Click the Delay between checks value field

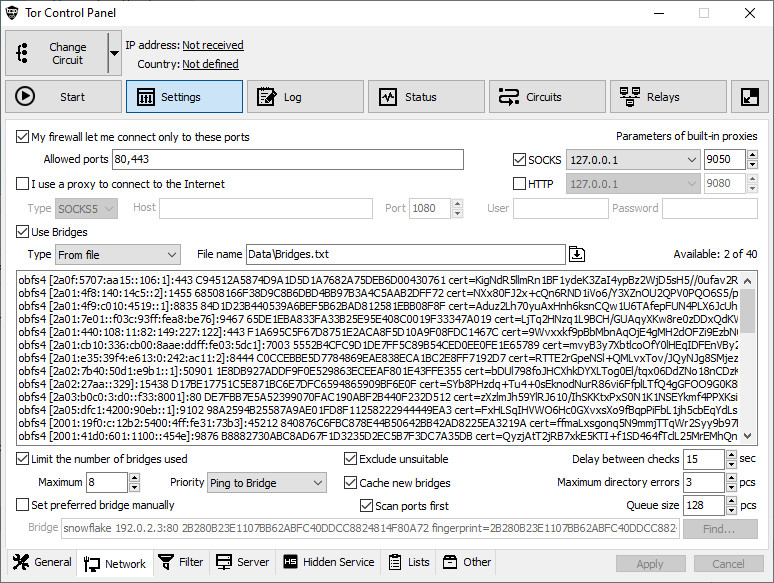click(704, 459)
